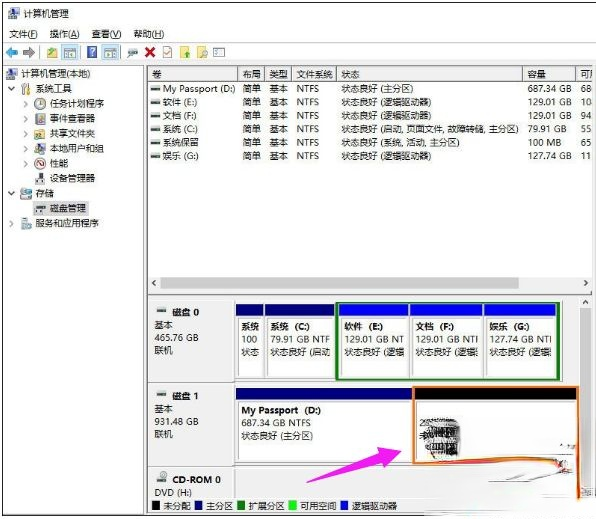The height and width of the screenshot is (519, 596).
Task: Sort by the 容量 column header
Action: click(x=549, y=74)
